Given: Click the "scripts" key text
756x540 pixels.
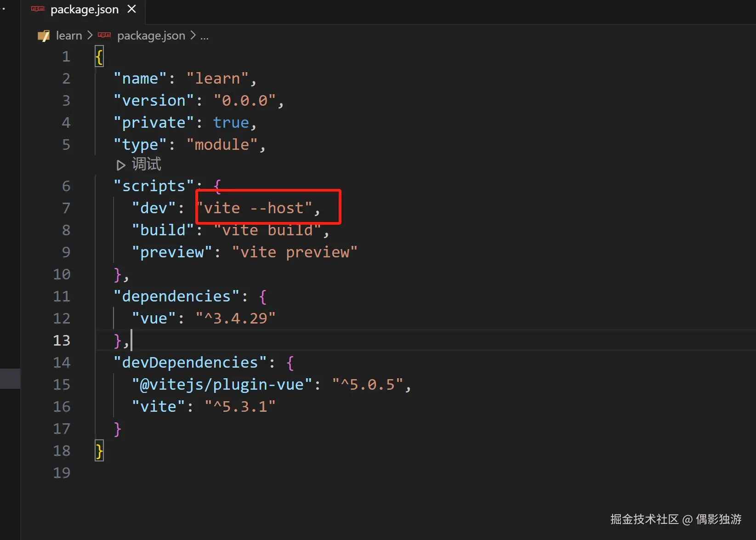Looking at the screenshot, I should pyautogui.click(x=153, y=186).
